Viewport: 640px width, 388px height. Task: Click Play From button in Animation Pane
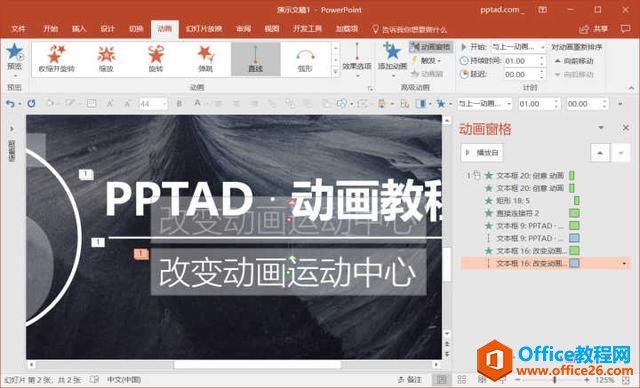click(x=482, y=153)
